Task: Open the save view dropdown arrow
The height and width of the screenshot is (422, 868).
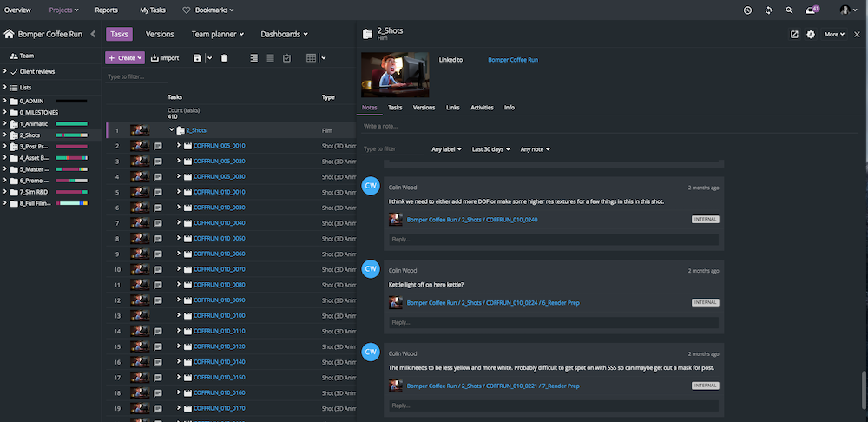Action: pyautogui.click(x=210, y=57)
